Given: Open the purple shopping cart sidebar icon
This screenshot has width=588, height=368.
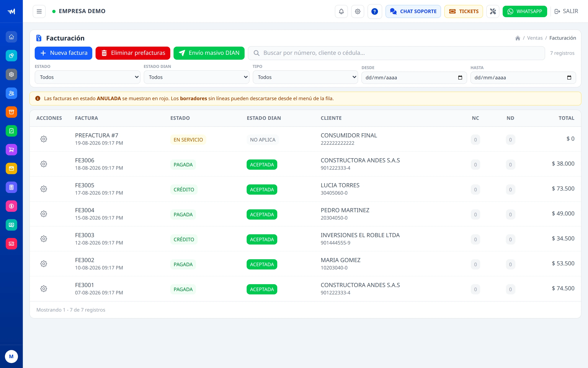Looking at the screenshot, I should tap(11, 150).
